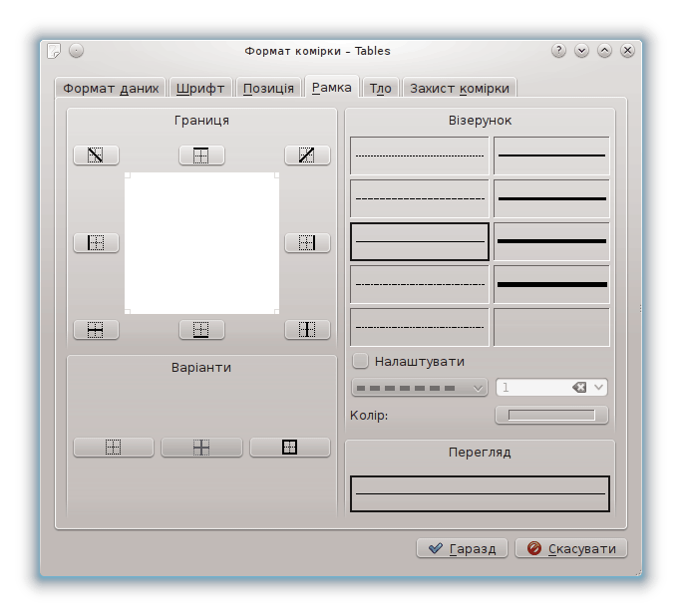Select the no-borders preset
The width and height of the screenshot is (682, 616).
[114, 448]
